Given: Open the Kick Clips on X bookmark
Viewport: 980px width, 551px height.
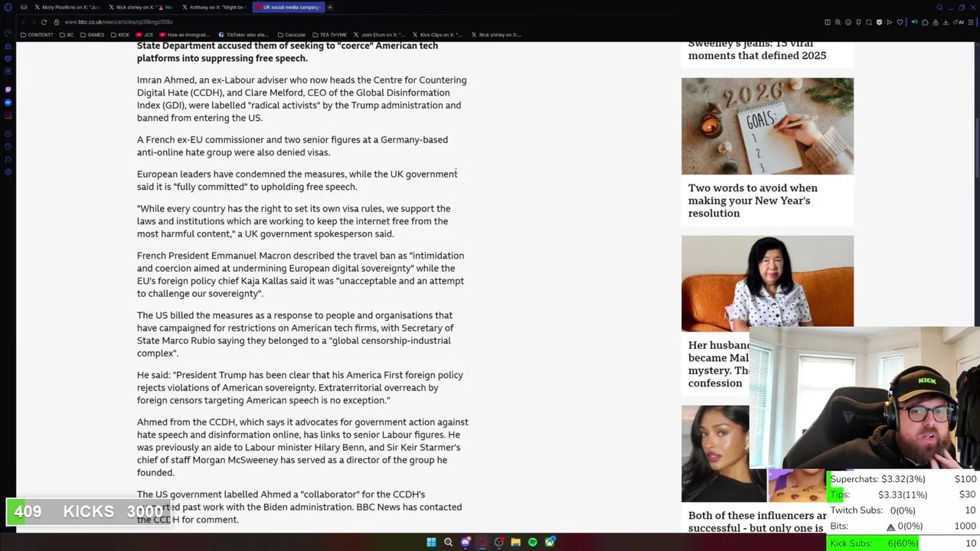Looking at the screenshot, I should click(437, 34).
